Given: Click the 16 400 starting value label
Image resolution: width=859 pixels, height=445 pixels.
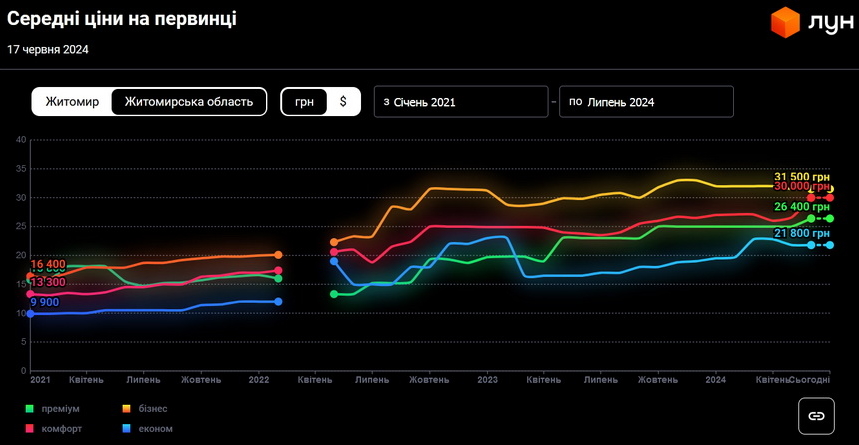Looking at the screenshot, I should [x=48, y=265].
